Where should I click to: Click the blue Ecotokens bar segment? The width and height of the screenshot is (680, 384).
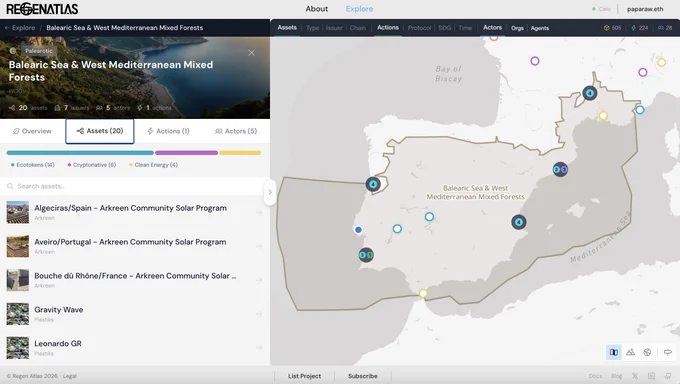(x=80, y=153)
